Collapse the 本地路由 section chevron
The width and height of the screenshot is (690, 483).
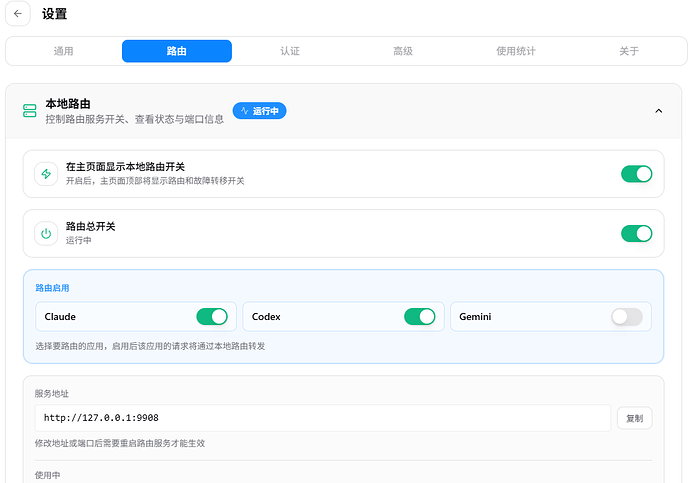(659, 111)
